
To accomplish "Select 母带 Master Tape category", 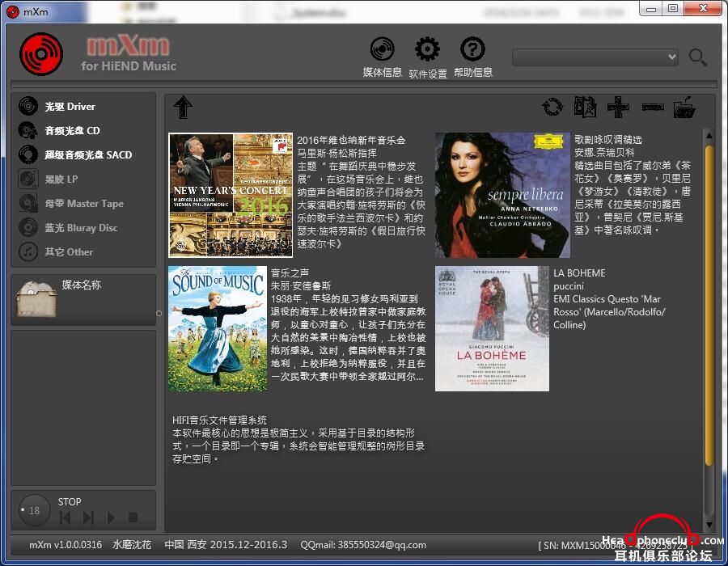I will click(83, 203).
